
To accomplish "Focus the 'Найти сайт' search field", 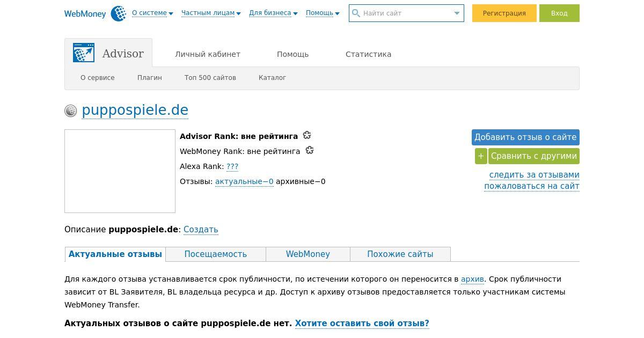I will tap(407, 13).
